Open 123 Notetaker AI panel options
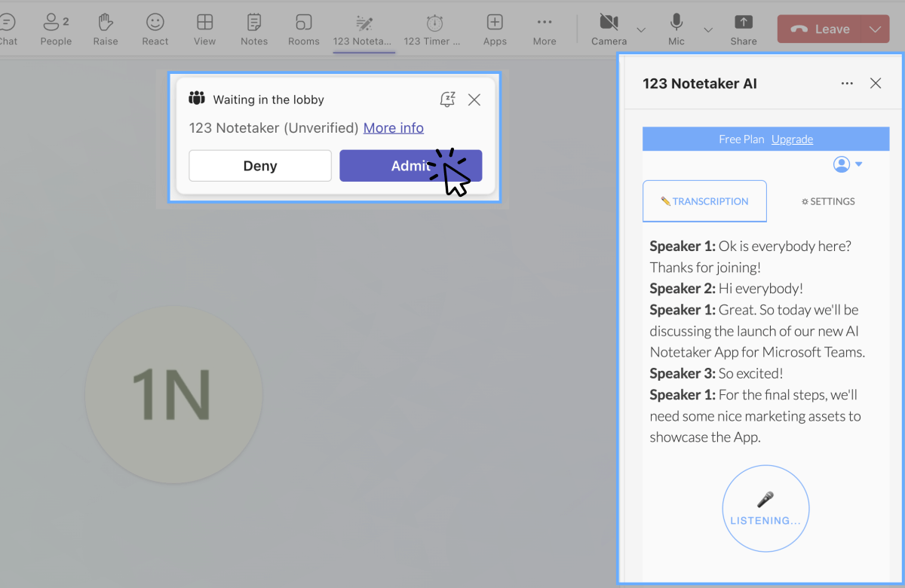905x588 pixels. point(847,84)
